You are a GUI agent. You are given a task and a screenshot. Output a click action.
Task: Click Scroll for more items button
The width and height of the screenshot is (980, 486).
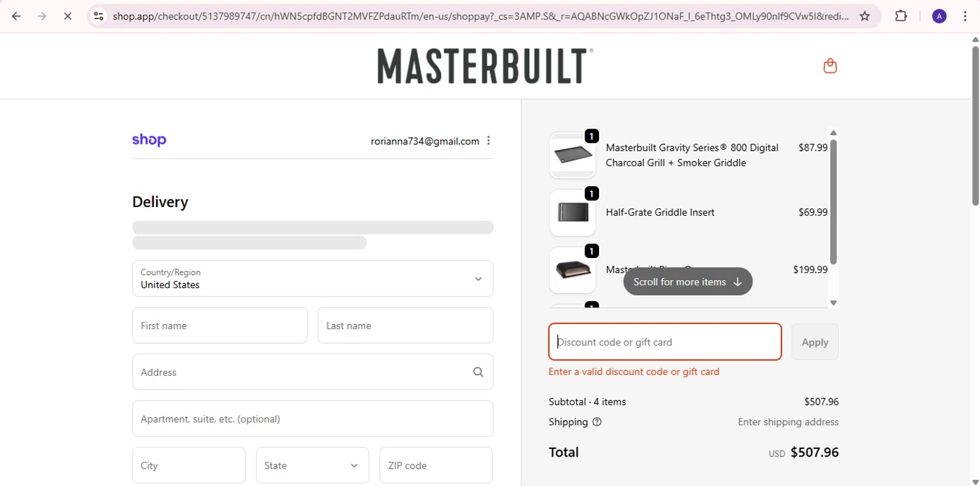pos(688,282)
